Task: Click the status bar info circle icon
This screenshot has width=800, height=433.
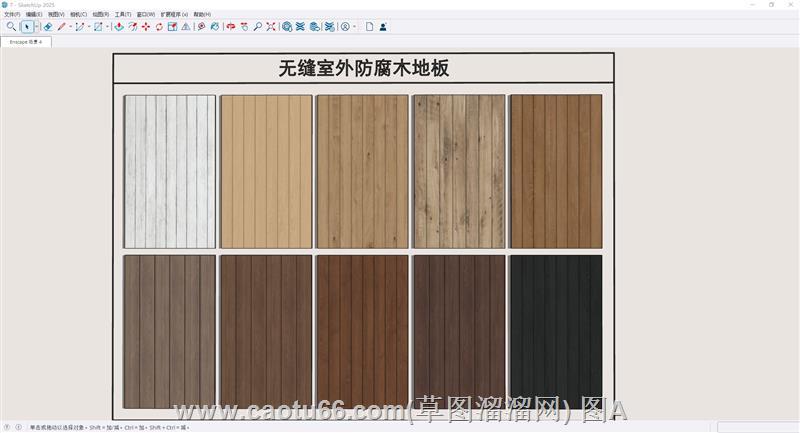Action: (18, 427)
